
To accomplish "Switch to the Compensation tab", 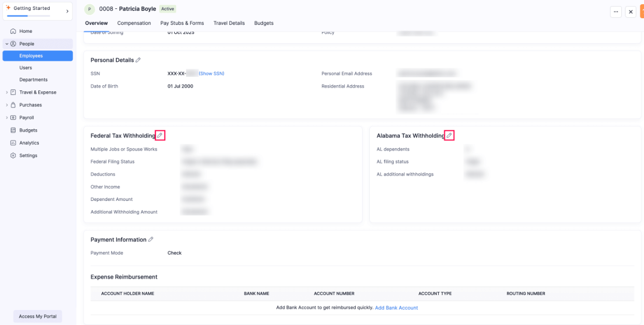I will (x=134, y=23).
